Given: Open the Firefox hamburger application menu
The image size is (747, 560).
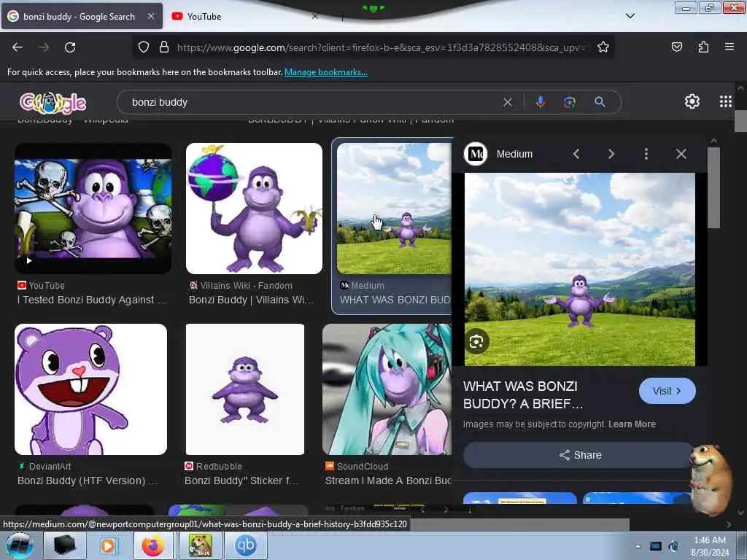Looking at the screenshot, I should point(729,47).
